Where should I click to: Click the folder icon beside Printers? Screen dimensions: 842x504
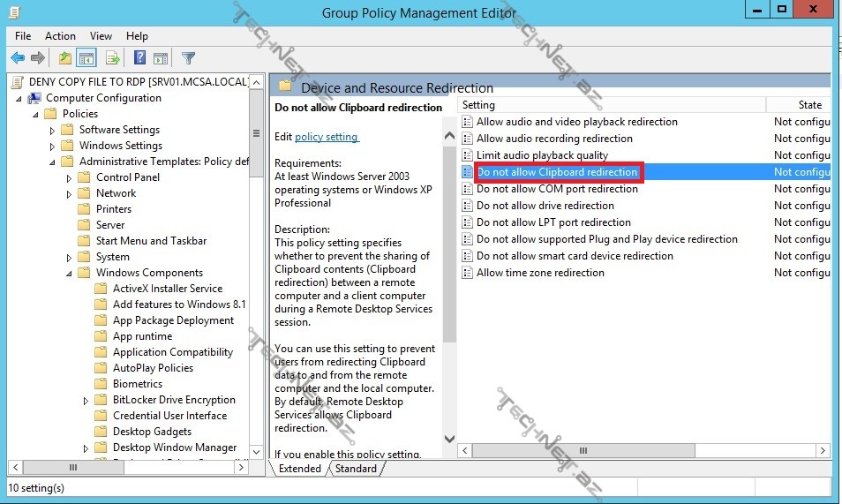tap(84, 209)
